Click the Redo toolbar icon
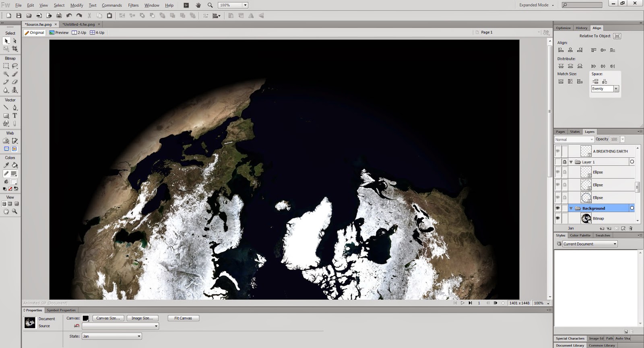The height and width of the screenshot is (348, 644). pos(79,16)
